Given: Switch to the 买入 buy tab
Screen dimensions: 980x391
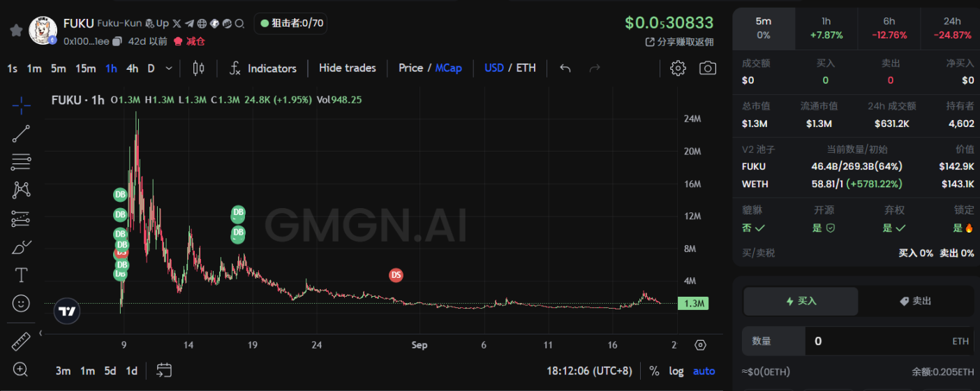Looking at the screenshot, I should [801, 301].
